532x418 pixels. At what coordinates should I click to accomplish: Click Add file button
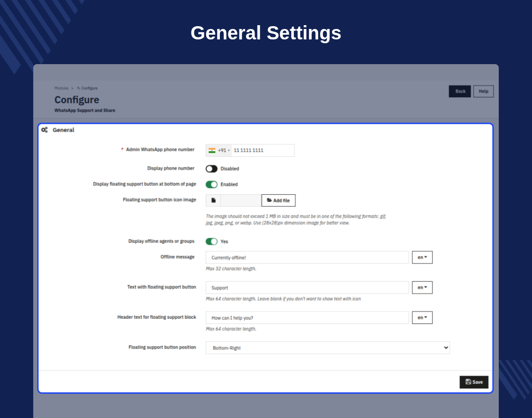coord(278,200)
